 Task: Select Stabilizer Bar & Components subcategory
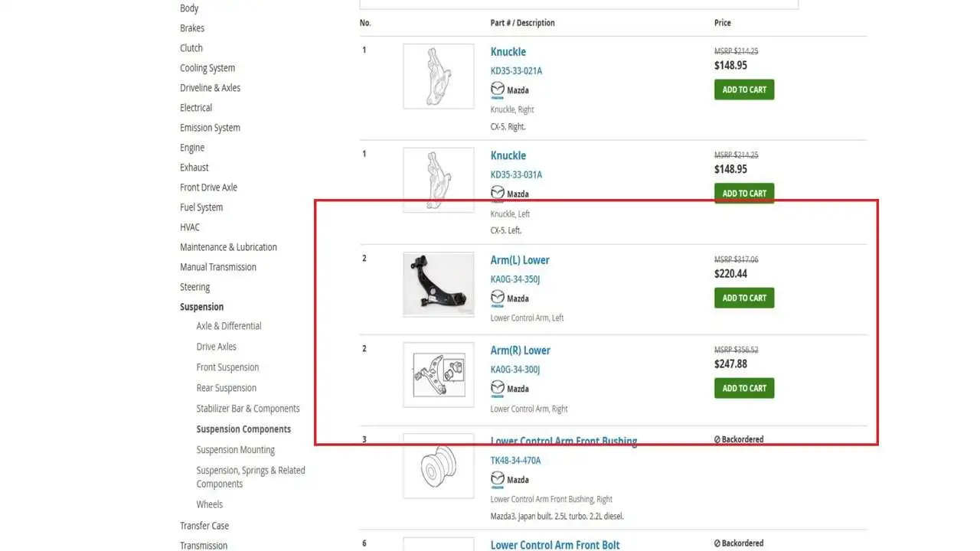click(x=248, y=409)
